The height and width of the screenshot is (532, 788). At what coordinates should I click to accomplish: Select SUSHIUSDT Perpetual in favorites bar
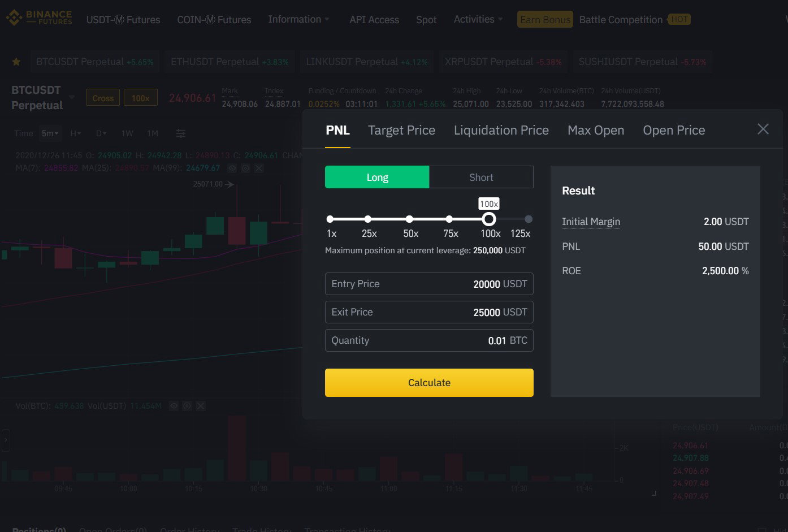coord(643,62)
